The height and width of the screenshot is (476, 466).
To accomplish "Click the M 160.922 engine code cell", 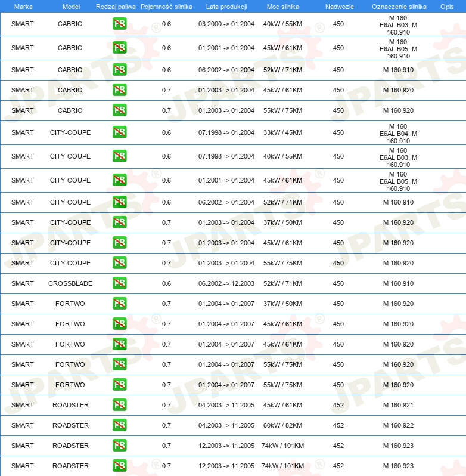I will [398, 425].
